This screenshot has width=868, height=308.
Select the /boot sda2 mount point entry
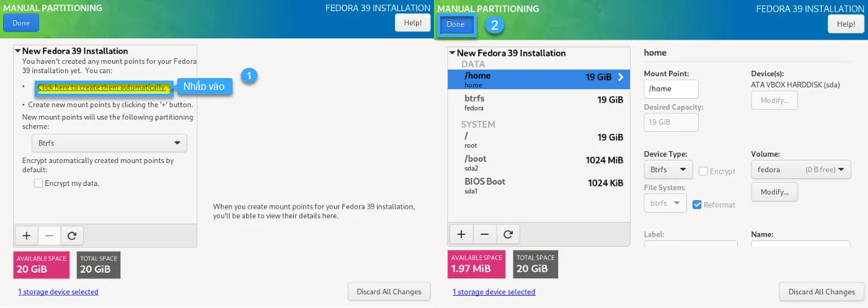pos(538,162)
